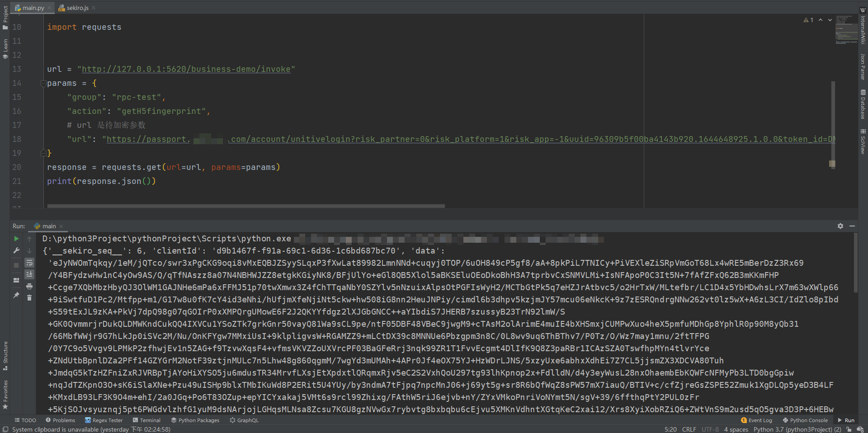The width and height of the screenshot is (868, 433).
Task: Go to previous highlighted problem arrow
Action: pyautogui.click(x=821, y=20)
